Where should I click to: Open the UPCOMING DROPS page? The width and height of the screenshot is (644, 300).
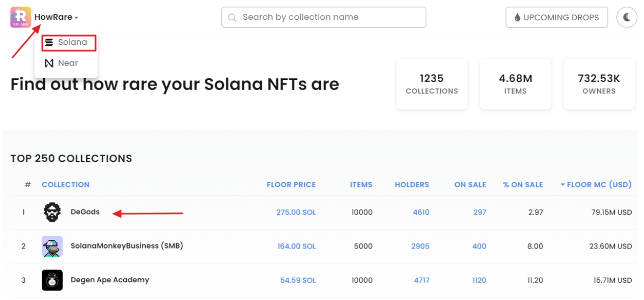pyautogui.click(x=556, y=17)
